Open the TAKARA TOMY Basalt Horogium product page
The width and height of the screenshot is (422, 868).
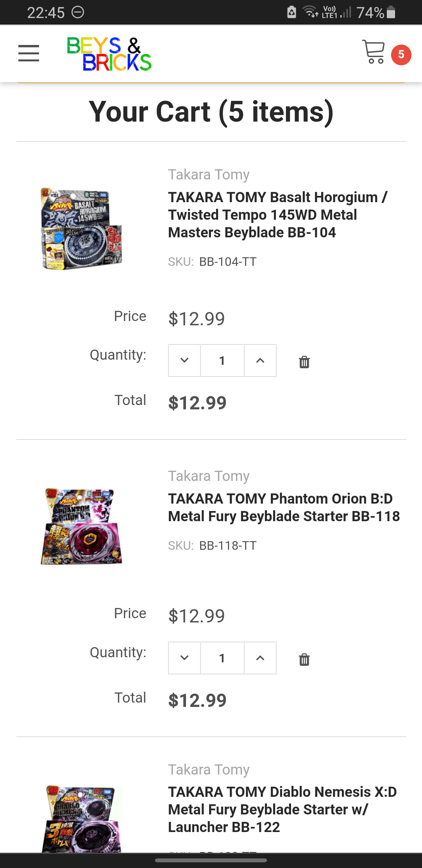pyautogui.click(x=277, y=215)
